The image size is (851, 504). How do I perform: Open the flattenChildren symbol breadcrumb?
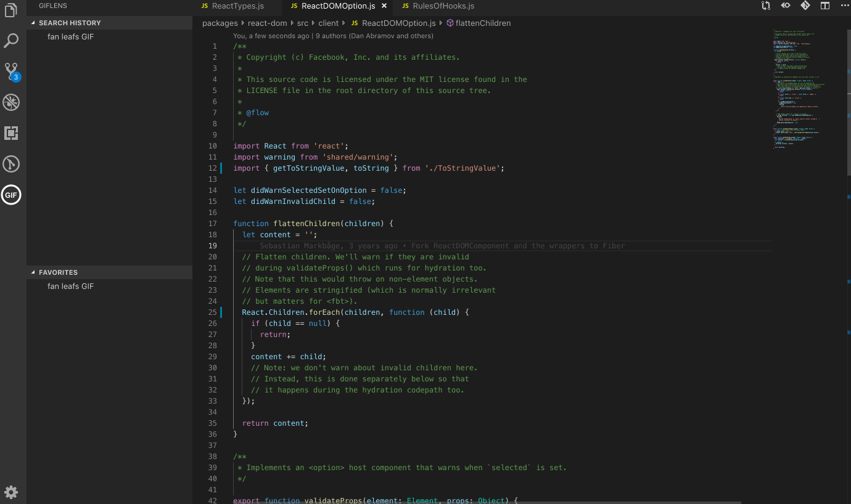(479, 23)
